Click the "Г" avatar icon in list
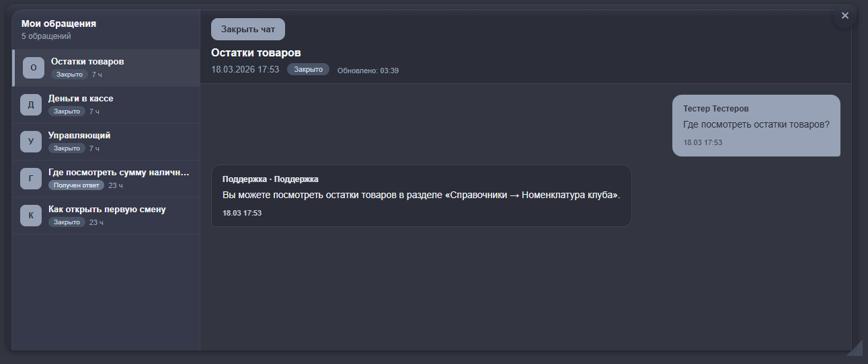This screenshot has height=364, width=868. tap(31, 179)
